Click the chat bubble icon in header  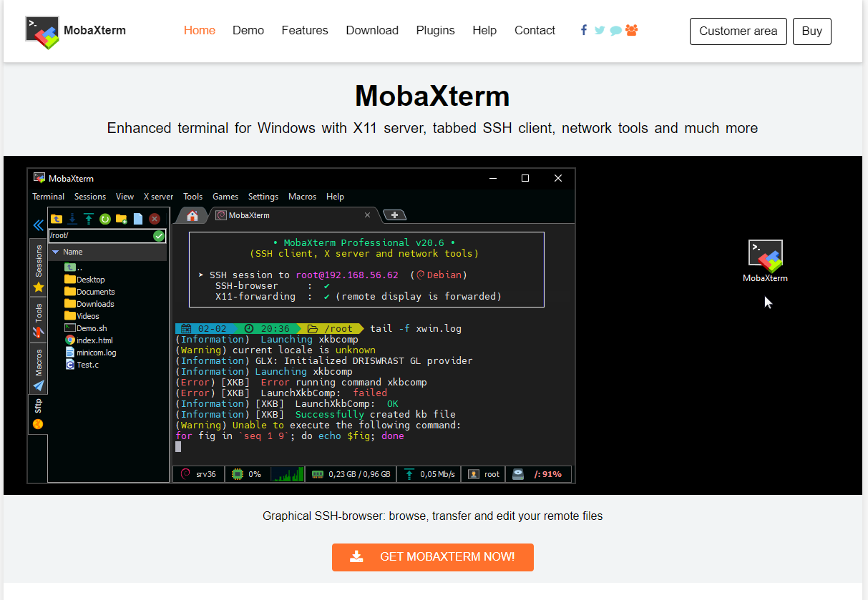pos(615,31)
